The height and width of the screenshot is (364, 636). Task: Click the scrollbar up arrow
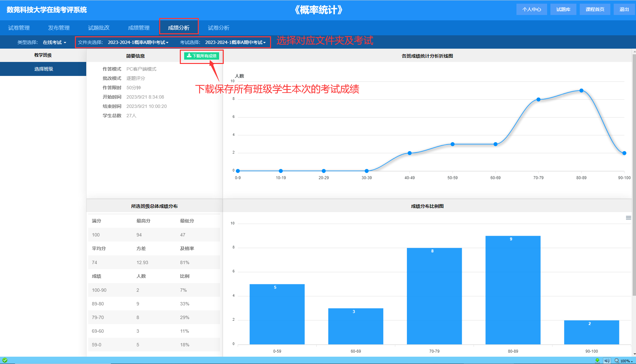[634, 52]
